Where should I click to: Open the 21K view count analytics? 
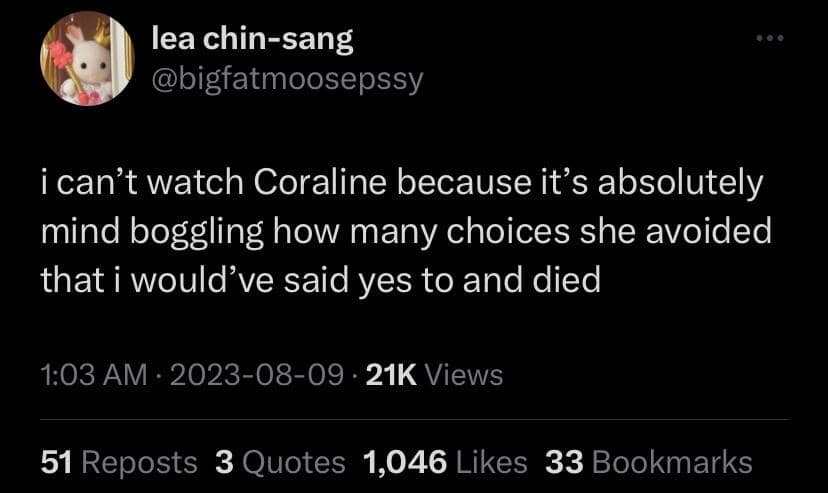435,375
